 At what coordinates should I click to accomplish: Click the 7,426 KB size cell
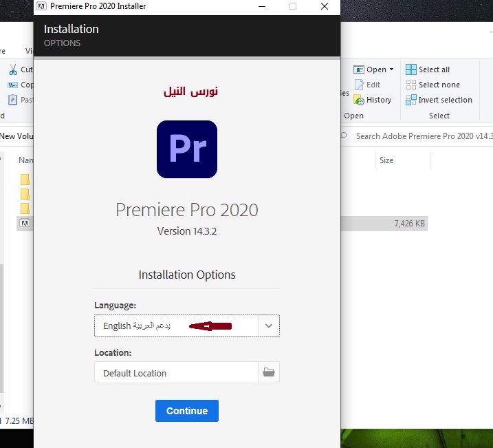(x=409, y=224)
